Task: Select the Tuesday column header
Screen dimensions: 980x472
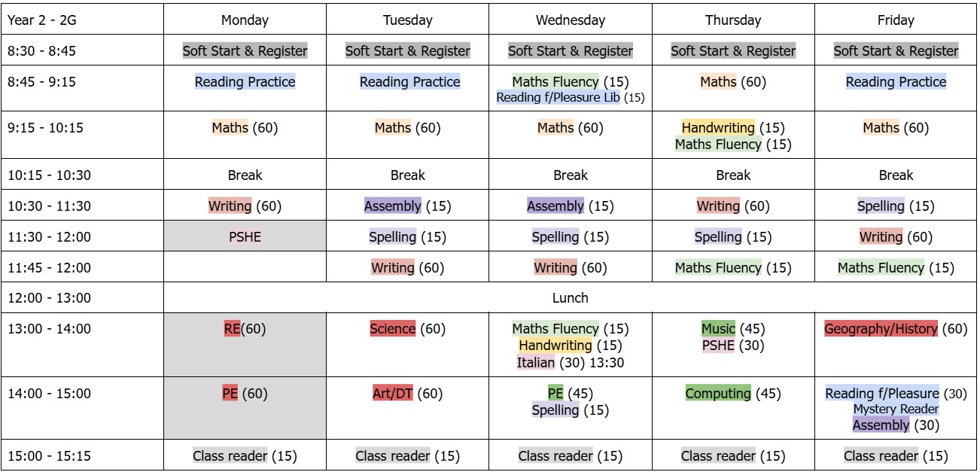Action: 407,20
